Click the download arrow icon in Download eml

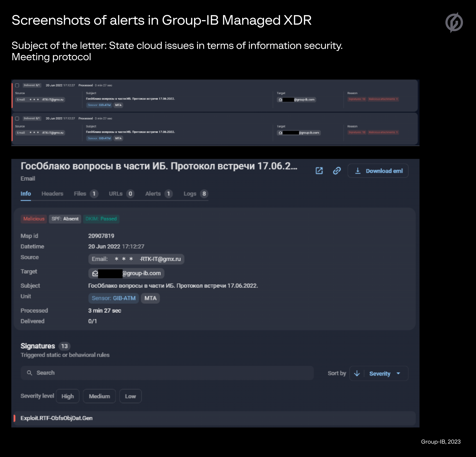tap(358, 171)
